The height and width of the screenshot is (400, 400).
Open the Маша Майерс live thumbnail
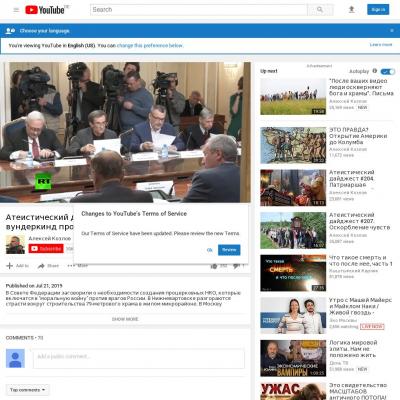point(293,315)
